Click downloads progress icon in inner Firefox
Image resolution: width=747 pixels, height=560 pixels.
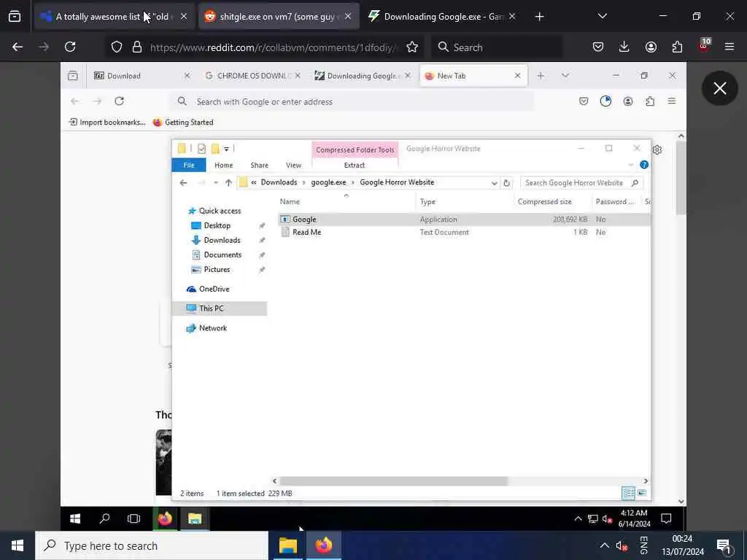coord(605,101)
